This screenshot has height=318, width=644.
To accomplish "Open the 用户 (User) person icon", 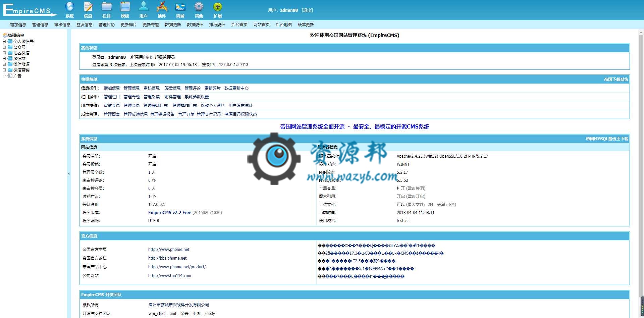I will click(x=144, y=7).
